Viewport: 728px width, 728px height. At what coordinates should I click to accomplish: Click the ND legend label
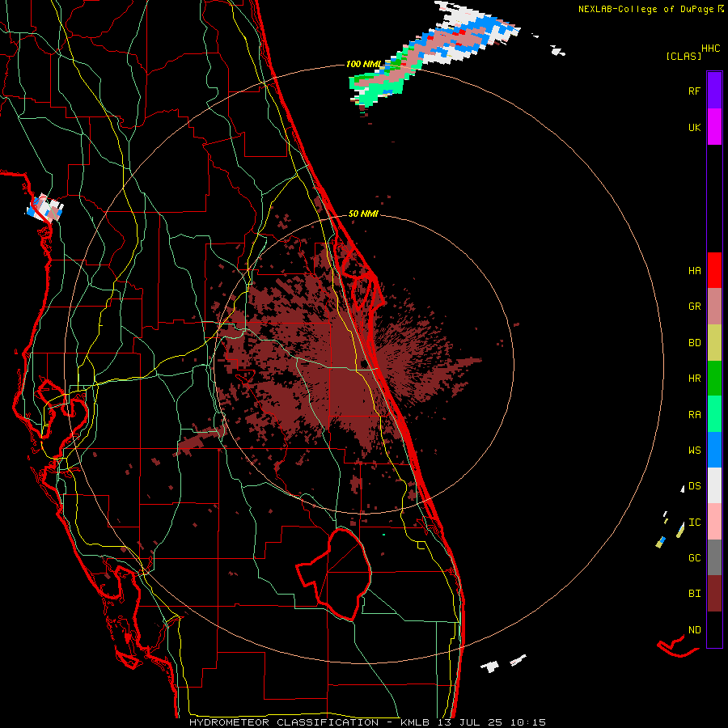tap(694, 630)
